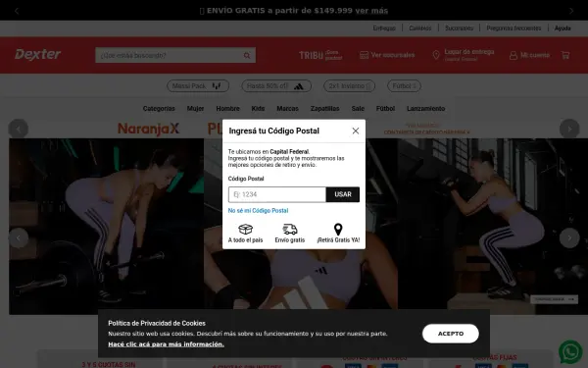Select the 'Hasta 50% off' adidas pill

coord(276,86)
